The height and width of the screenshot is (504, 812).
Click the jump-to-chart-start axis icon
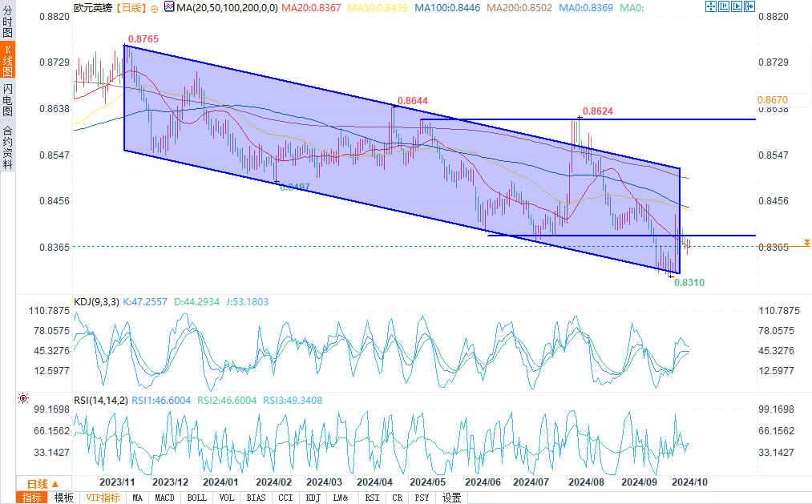(x=724, y=6)
